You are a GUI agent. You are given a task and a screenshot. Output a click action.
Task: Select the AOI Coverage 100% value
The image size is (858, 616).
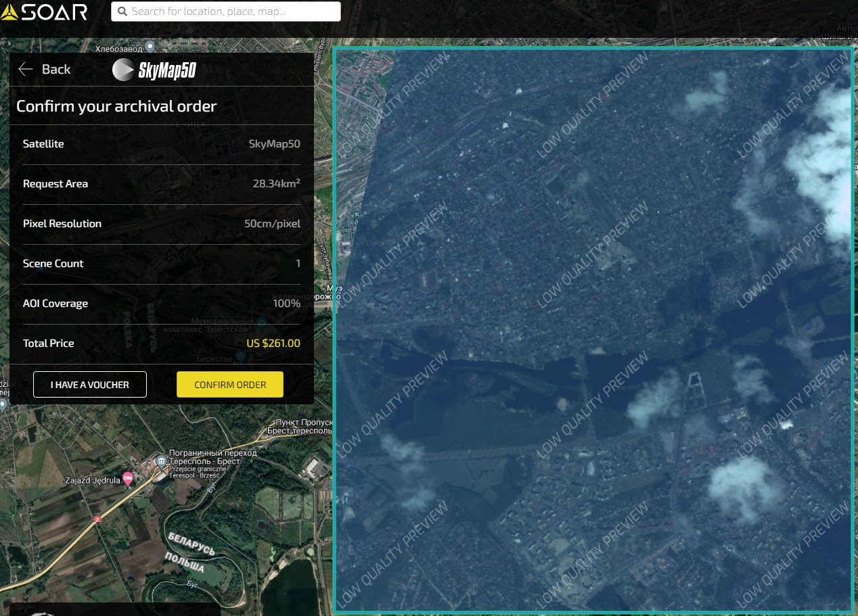pos(287,304)
